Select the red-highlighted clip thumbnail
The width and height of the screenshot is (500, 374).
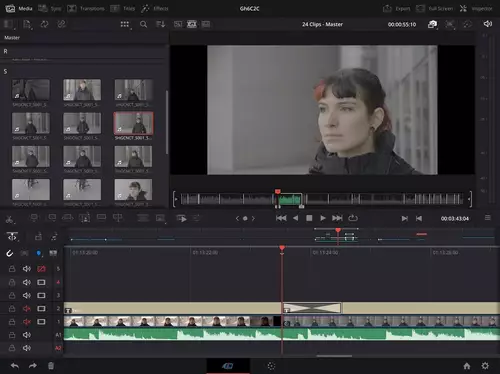click(133, 123)
